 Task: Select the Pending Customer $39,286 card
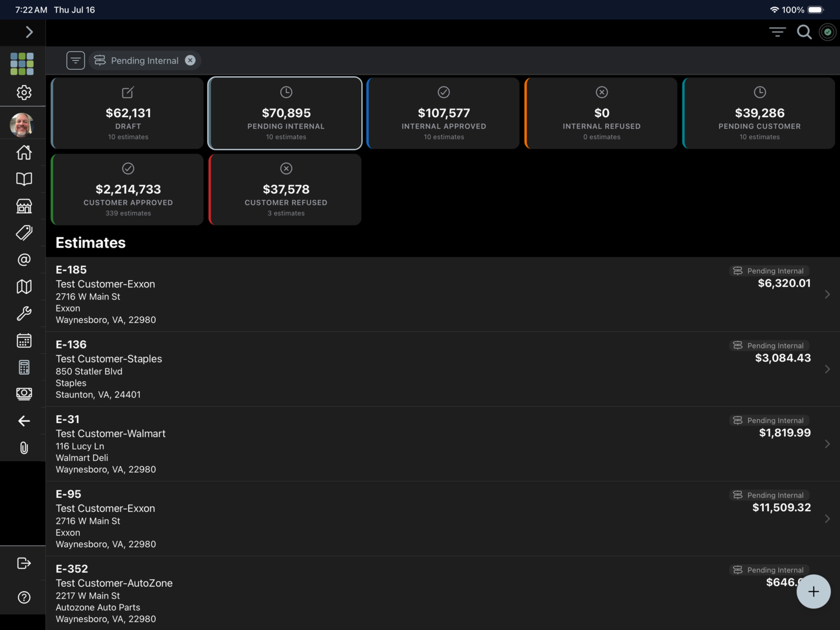click(x=758, y=113)
